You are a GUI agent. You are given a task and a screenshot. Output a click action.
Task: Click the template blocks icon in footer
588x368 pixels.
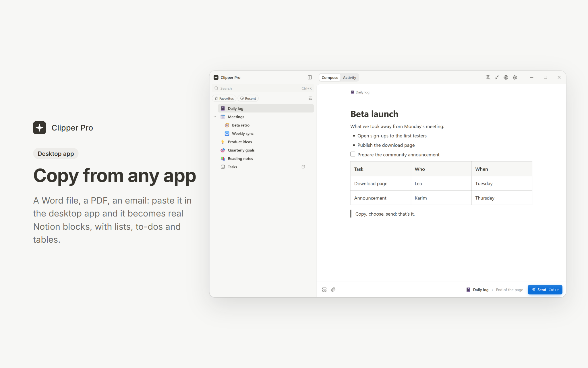324,290
